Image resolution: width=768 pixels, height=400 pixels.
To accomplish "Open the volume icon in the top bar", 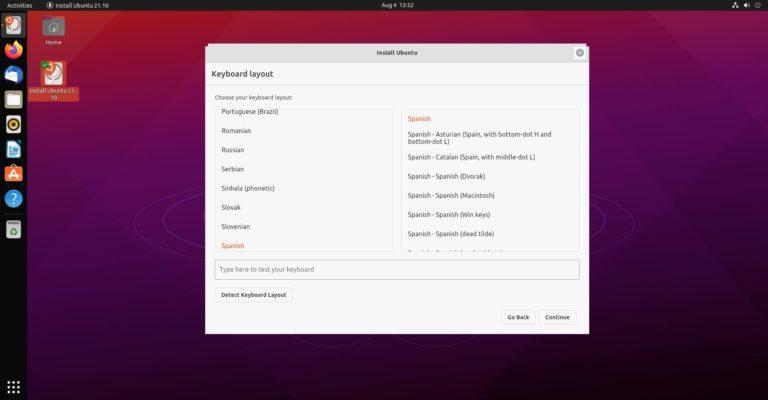I will 746,5.
